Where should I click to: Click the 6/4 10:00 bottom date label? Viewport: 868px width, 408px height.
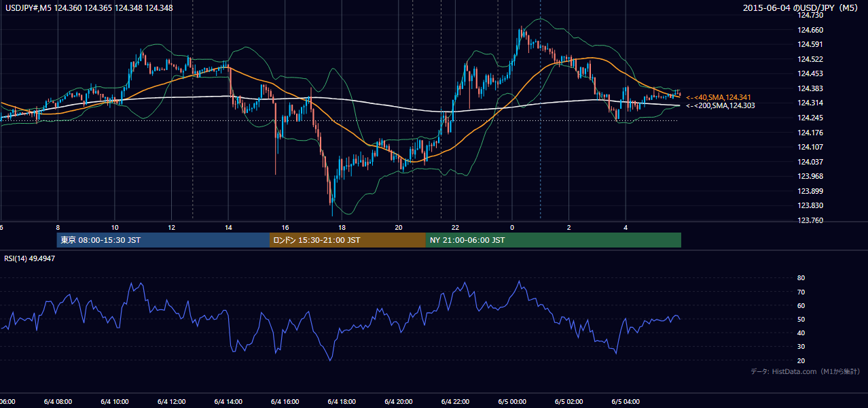click(x=115, y=401)
